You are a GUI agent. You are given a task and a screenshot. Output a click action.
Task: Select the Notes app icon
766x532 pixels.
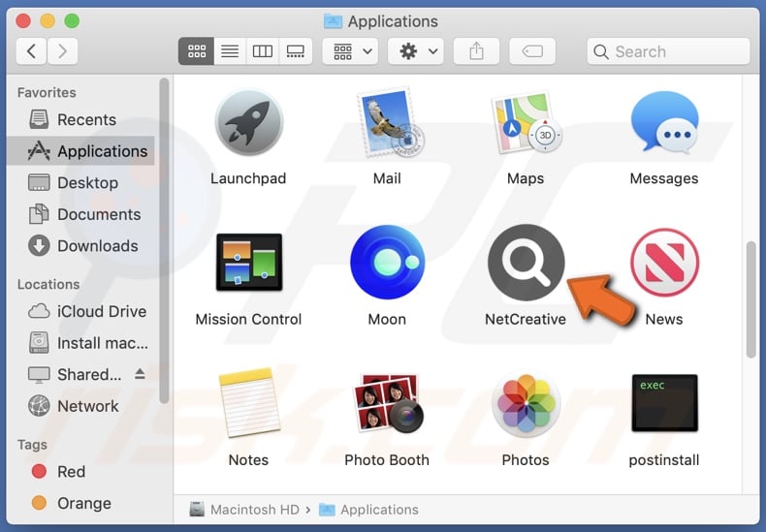249,402
